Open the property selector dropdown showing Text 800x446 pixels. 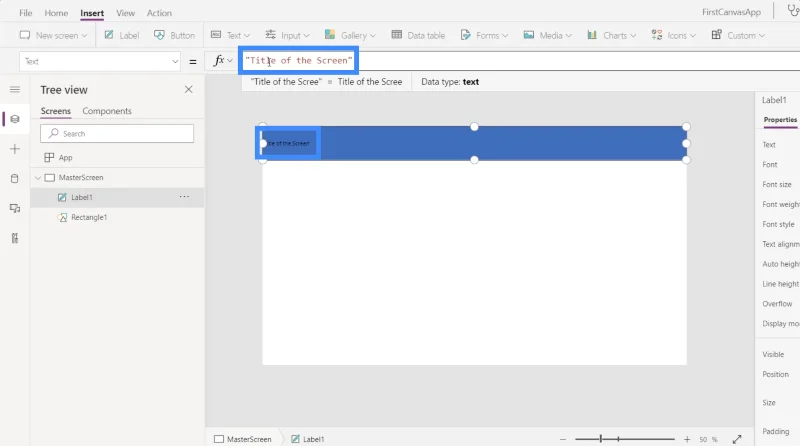click(x=100, y=61)
